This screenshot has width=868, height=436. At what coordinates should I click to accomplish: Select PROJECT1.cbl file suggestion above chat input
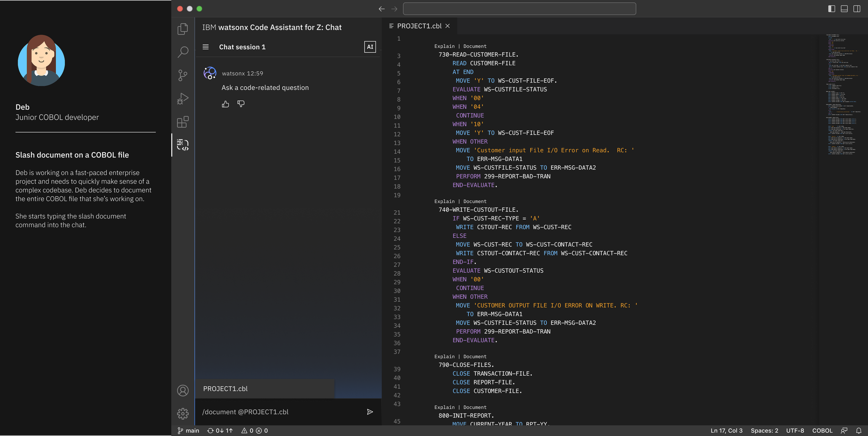coord(265,388)
